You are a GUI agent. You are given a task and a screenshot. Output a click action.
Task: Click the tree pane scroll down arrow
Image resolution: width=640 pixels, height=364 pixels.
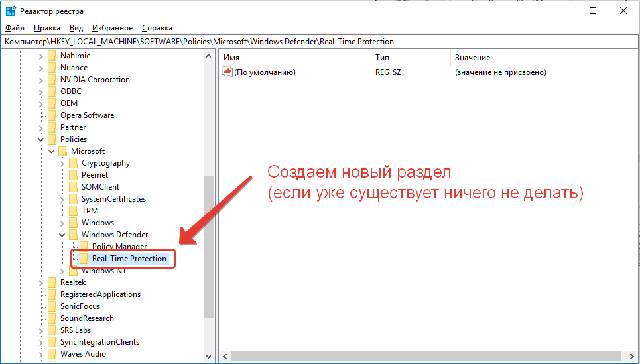coord(209,357)
